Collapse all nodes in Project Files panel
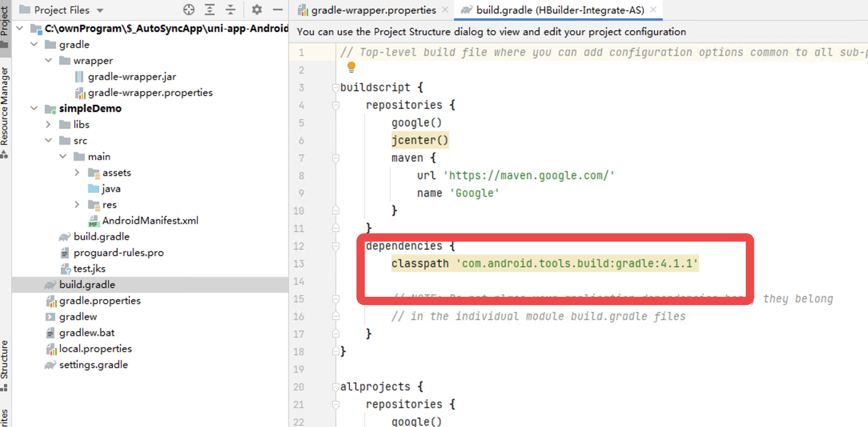This screenshot has width=868, height=427. 231,9
